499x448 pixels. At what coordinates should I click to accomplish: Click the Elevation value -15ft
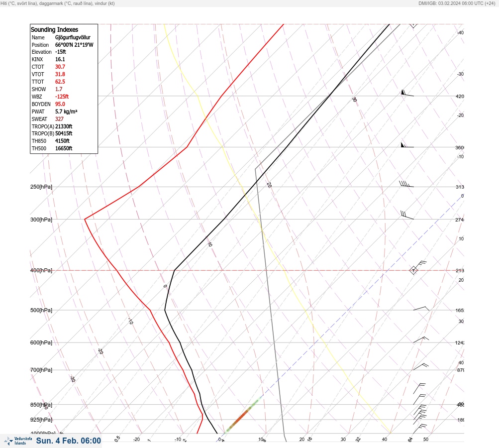[x=61, y=52]
